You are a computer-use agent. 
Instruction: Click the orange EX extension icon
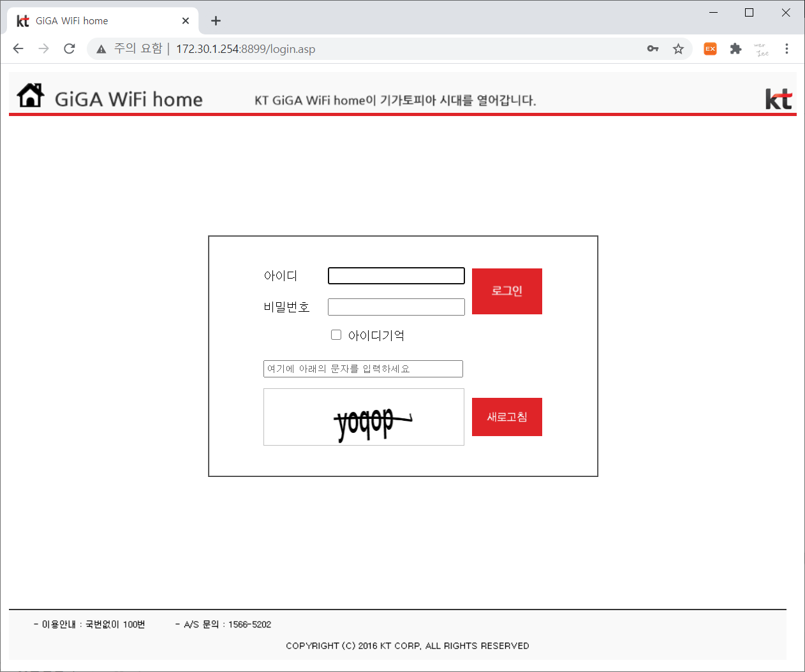click(x=710, y=48)
